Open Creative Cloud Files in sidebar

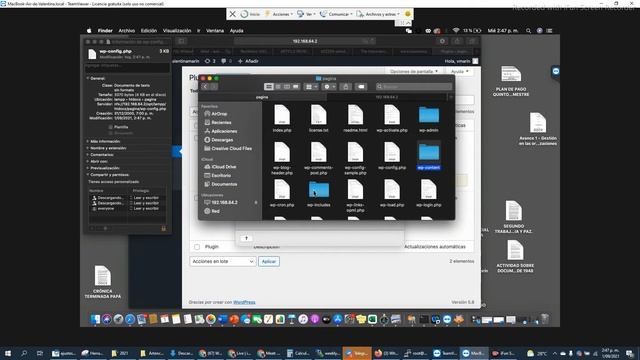228,149
